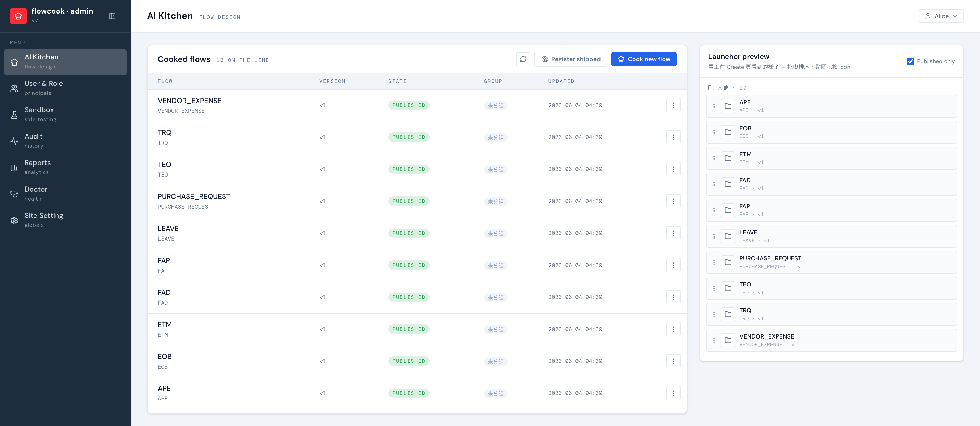The width and height of the screenshot is (980, 426).
Task: Open row actions for FAP flow
Action: [673, 265]
